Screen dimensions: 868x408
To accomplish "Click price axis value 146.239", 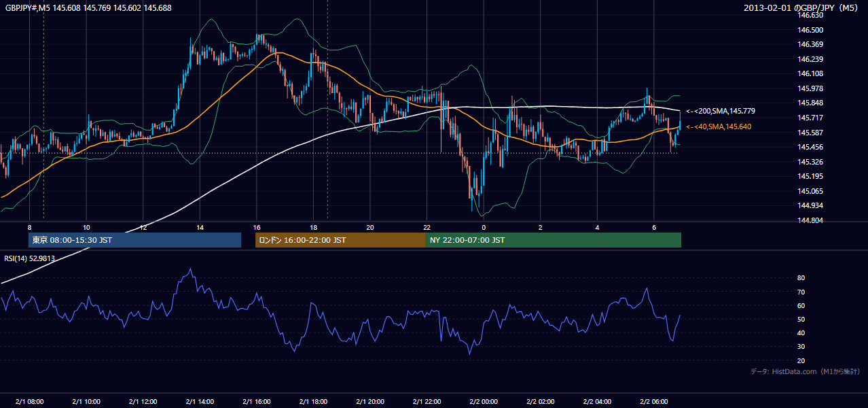I will click(x=810, y=59).
